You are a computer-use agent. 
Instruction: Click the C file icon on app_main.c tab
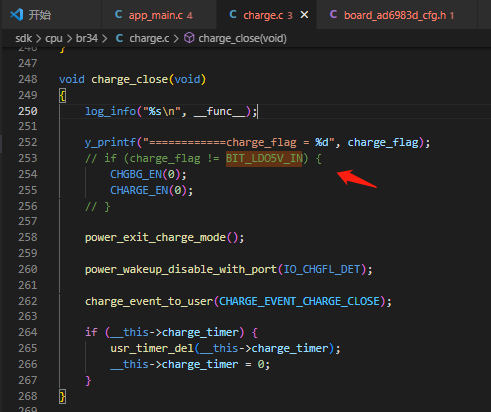point(118,15)
